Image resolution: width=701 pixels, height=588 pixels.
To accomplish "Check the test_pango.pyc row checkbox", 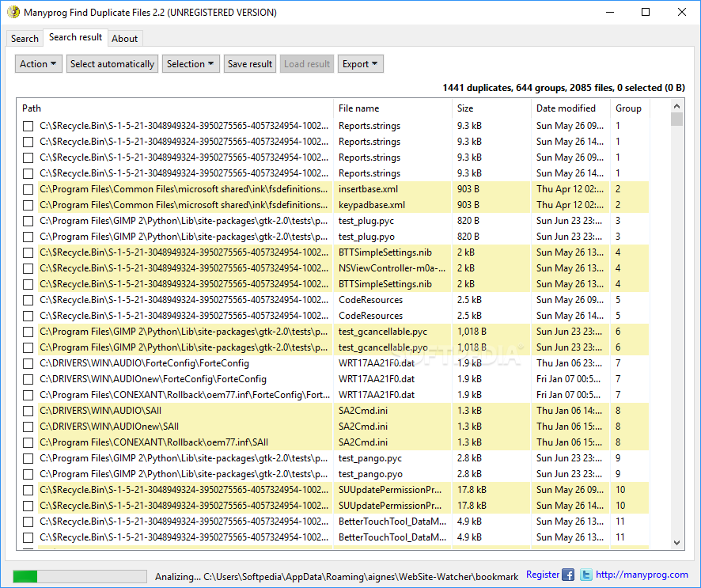I will coord(28,458).
